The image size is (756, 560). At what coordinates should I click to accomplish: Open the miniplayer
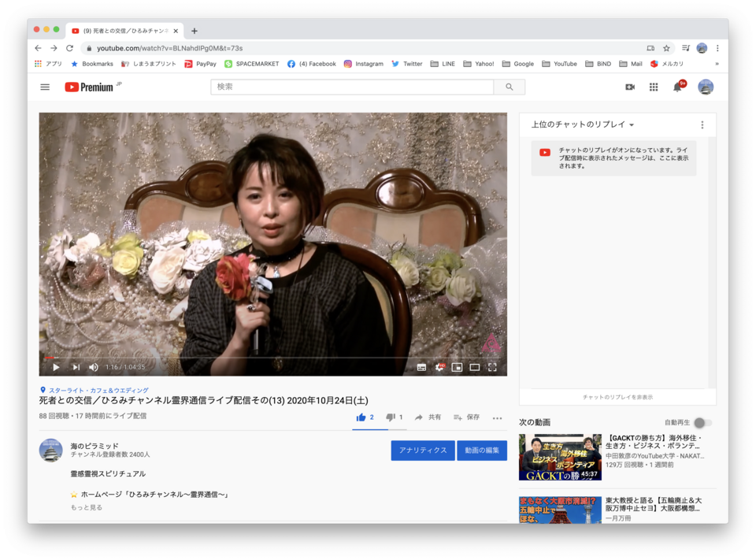tap(458, 367)
